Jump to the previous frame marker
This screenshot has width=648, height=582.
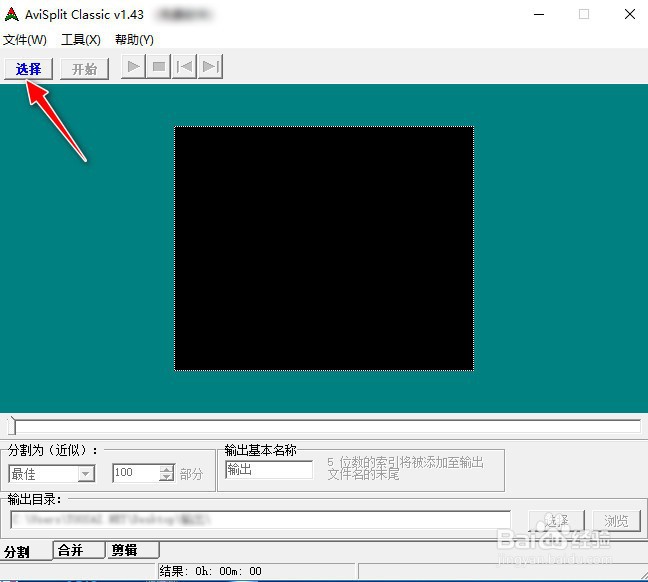[x=184, y=66]
